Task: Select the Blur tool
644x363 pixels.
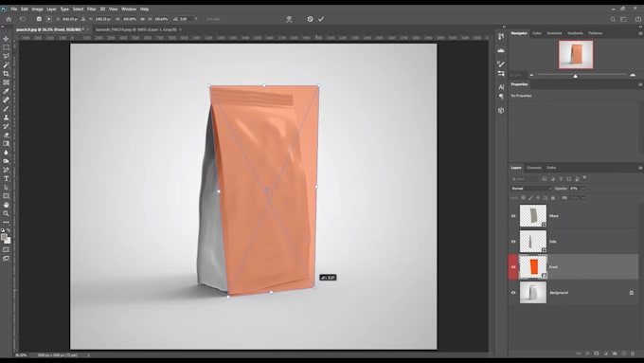Action: pos(6,152)
